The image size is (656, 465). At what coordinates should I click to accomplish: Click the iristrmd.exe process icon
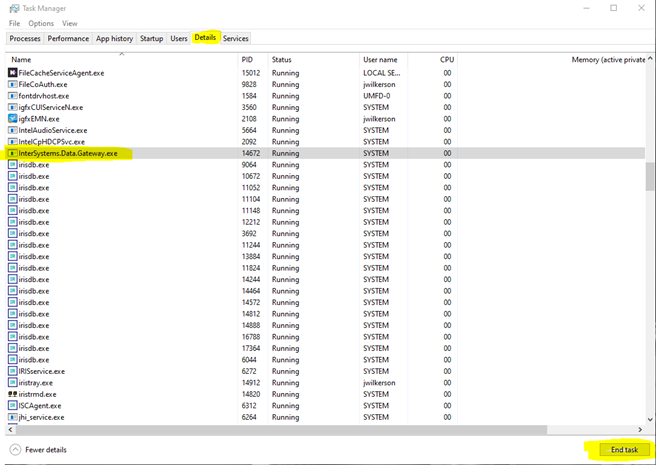pyautogui.click(x=12, y=395)
